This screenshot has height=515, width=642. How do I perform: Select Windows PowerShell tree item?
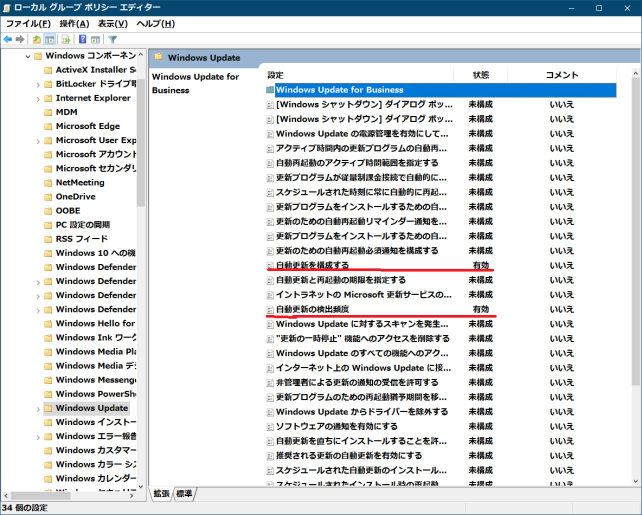(95, 394)
